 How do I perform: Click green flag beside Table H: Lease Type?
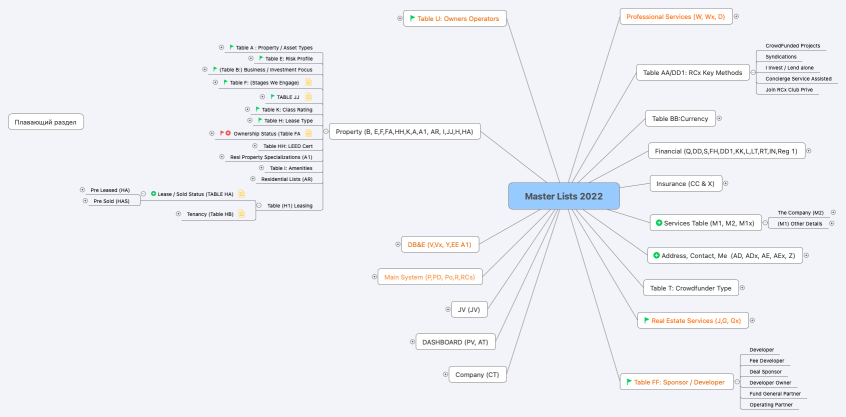tap(260, 120)
